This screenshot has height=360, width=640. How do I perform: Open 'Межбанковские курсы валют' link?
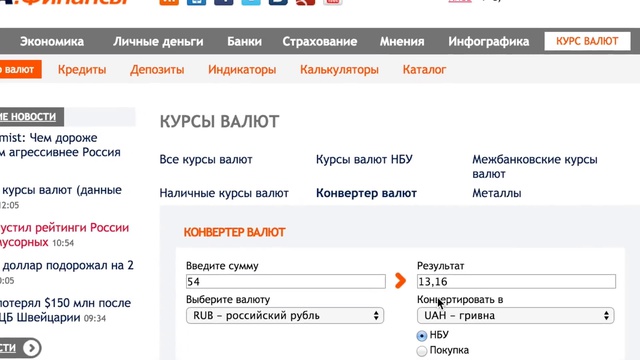[x=535, y=166]
